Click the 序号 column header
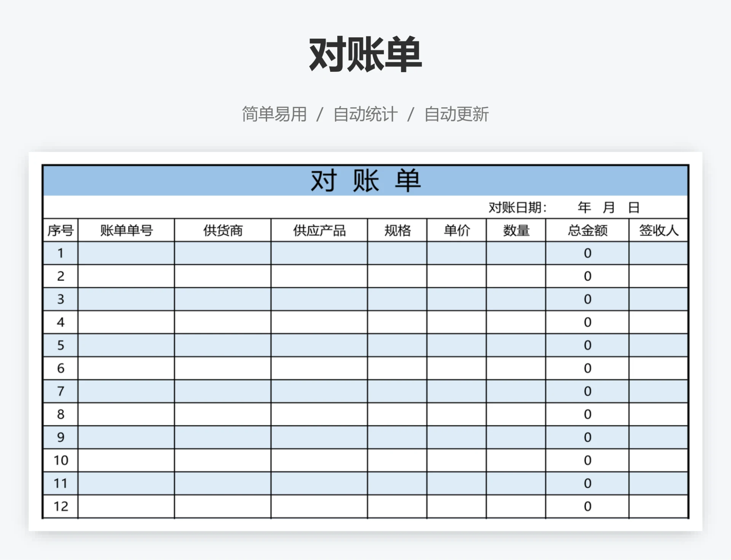Viewport: 731px width, 560px height. click(61, 230)
